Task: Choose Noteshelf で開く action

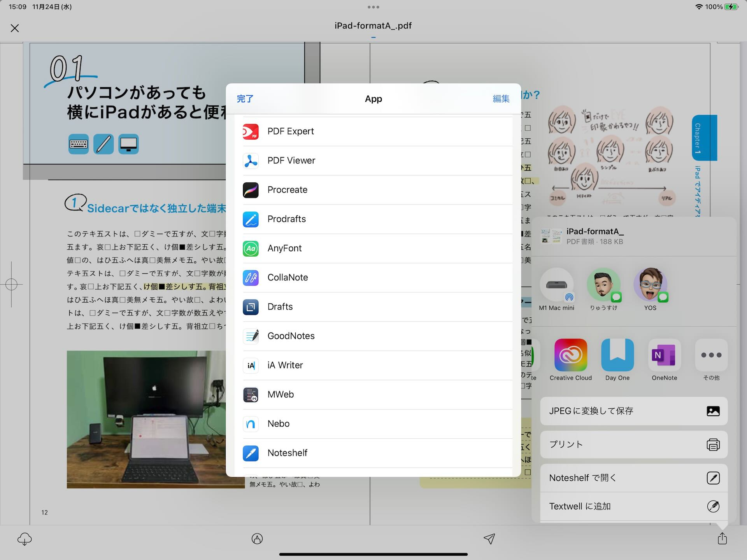Action: 634,478
